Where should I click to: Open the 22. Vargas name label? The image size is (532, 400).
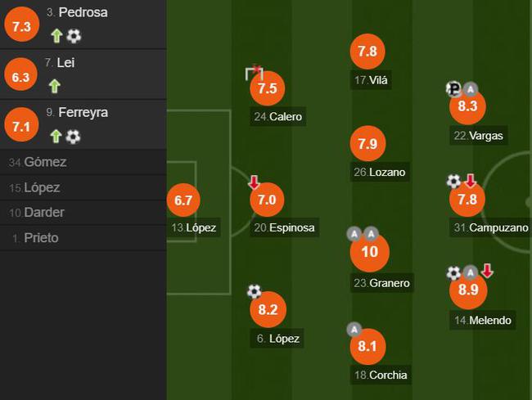pyautogui.click(x=479, y=136)
